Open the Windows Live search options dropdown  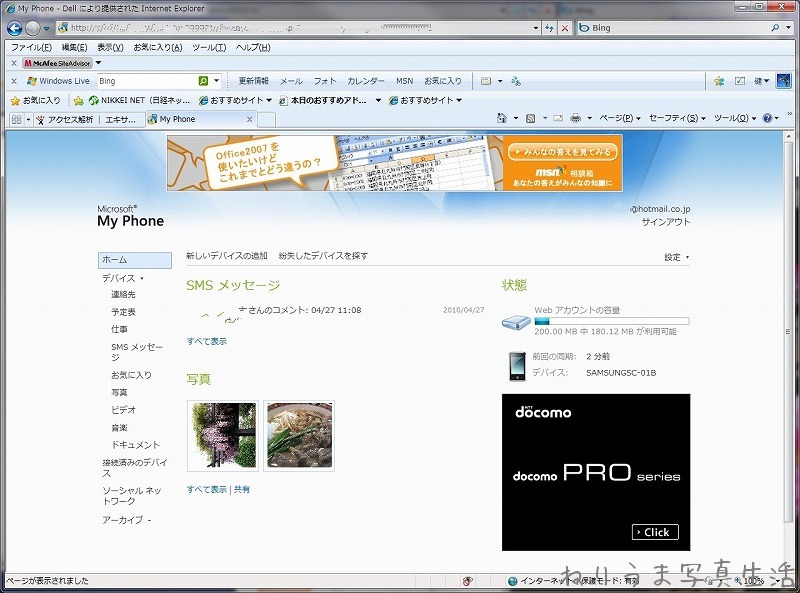coord(216,81)
